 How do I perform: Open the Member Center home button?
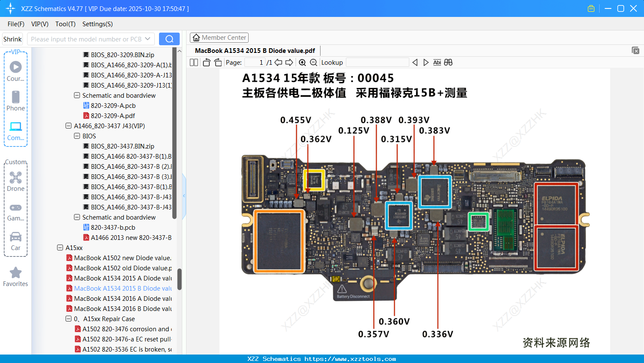(x=219, y=38)
